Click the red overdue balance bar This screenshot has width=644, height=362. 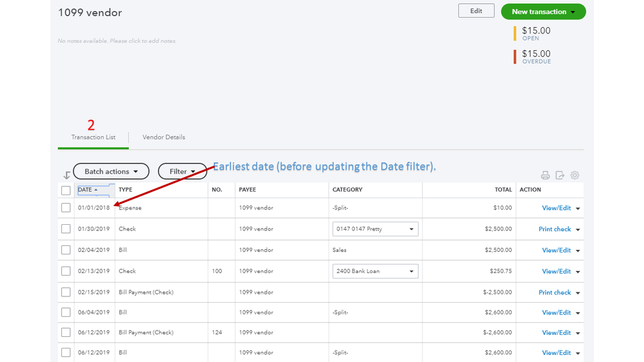[514, 57]
